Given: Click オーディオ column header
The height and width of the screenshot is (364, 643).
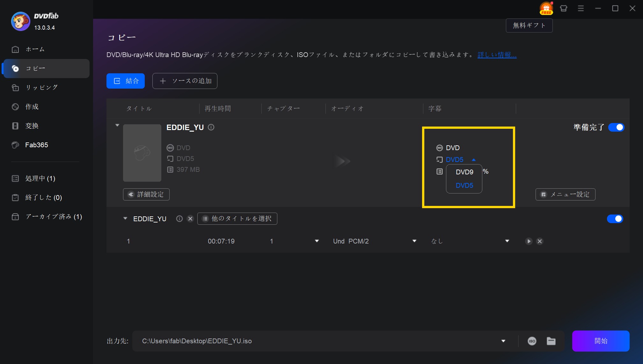Looking at the screenshot, I should pos(347,109).
